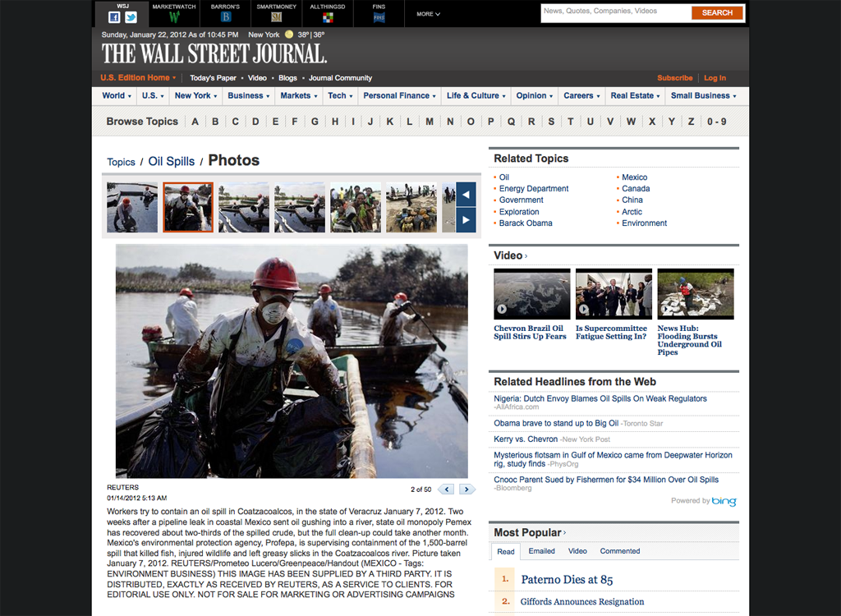Open the AllThingsD logo link
Viewport: 841px width, 616px height.
328,17
